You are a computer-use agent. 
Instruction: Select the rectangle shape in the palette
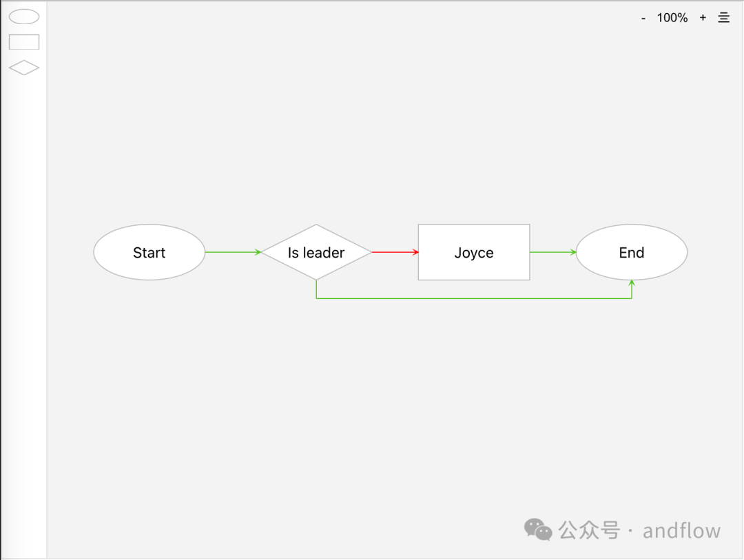[24, 42]
